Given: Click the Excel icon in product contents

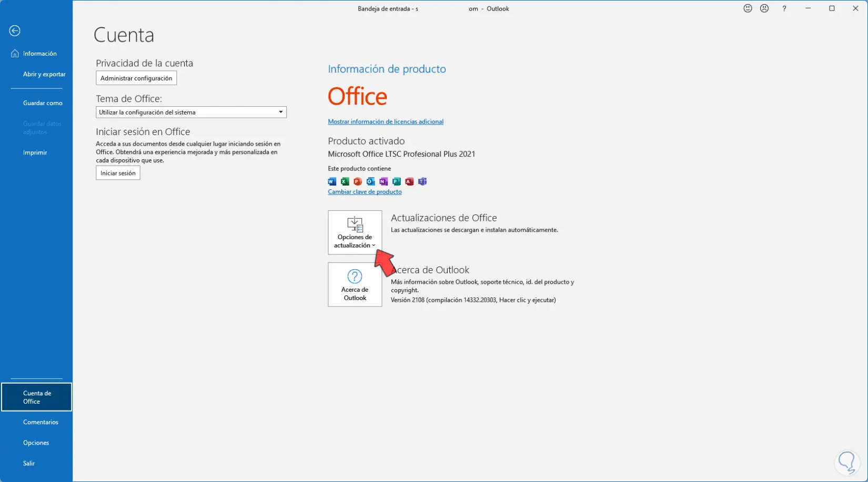Looking at the screenshot, I should pos(345,181).
